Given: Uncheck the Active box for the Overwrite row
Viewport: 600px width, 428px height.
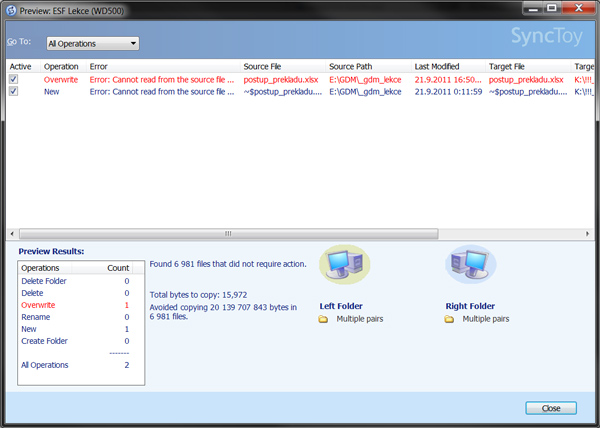Looking at the screenshot, I should coord(13,79).
